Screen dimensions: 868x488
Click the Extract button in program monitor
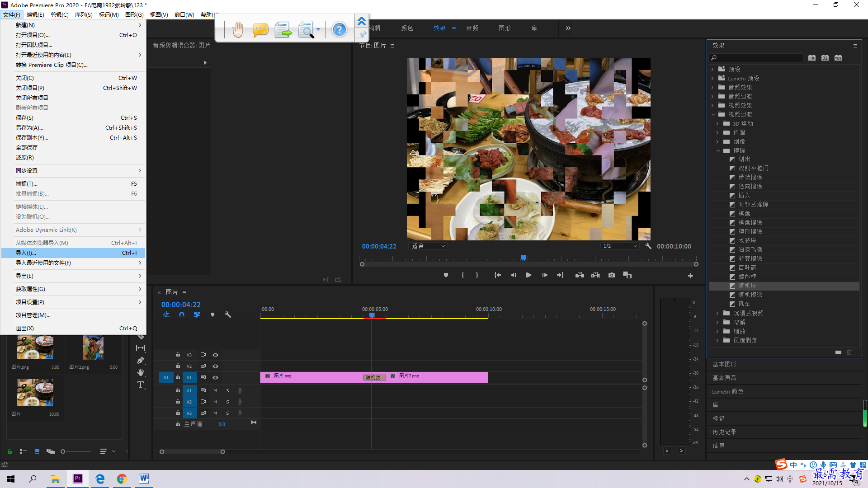pyautogui.click(x=595, y=275)
